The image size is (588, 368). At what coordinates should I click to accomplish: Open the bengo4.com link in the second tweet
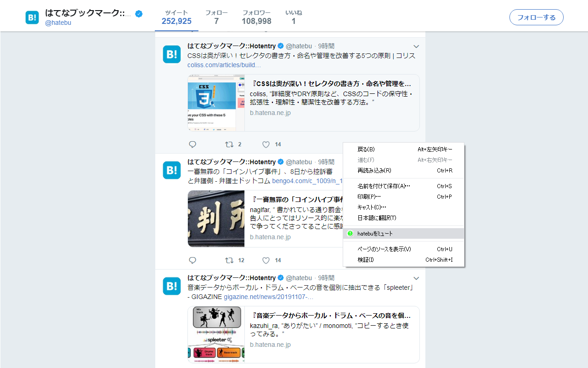307,181
